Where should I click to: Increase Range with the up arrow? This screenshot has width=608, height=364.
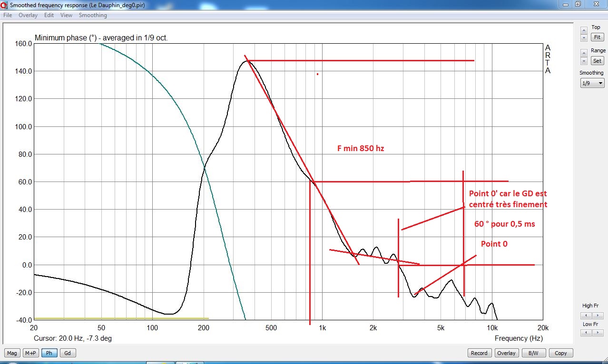point(584,53)
